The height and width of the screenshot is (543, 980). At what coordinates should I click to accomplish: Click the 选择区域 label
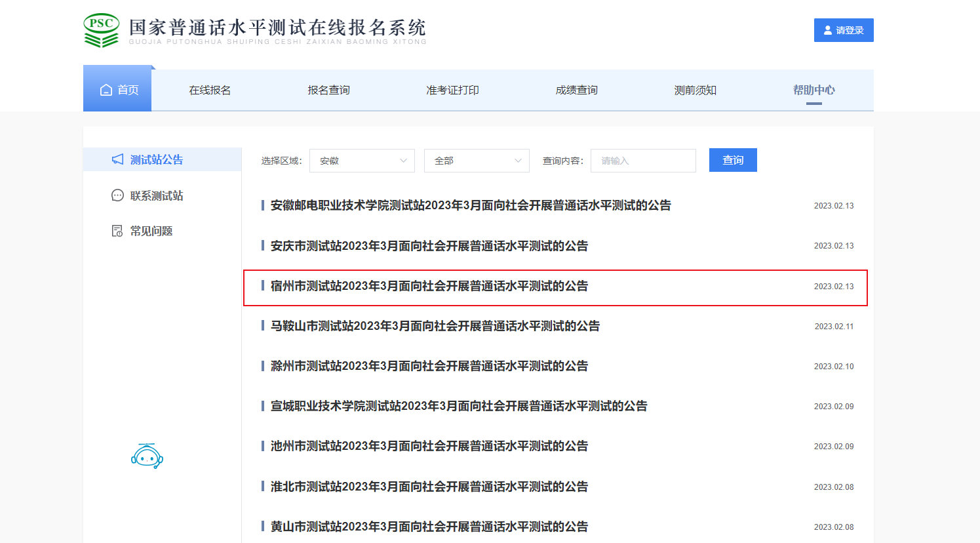[281, 161]
